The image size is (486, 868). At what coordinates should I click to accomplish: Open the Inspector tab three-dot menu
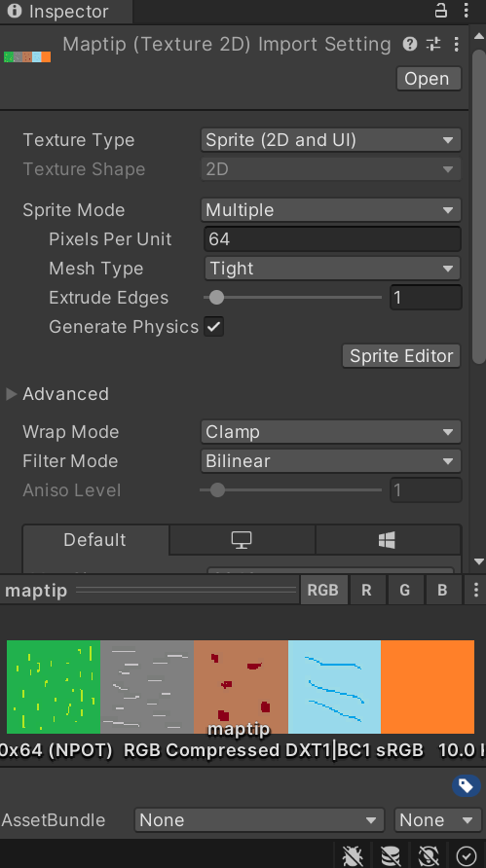(x=467, y=10)
